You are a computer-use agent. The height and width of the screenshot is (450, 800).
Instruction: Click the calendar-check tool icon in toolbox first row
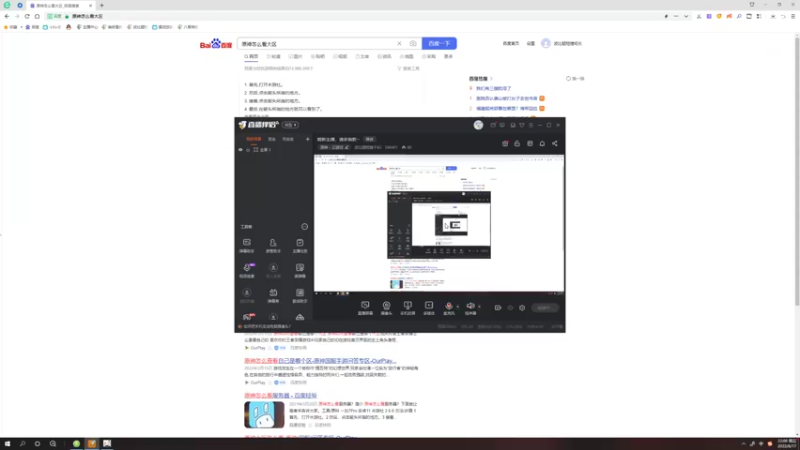[x=299, y=243]
